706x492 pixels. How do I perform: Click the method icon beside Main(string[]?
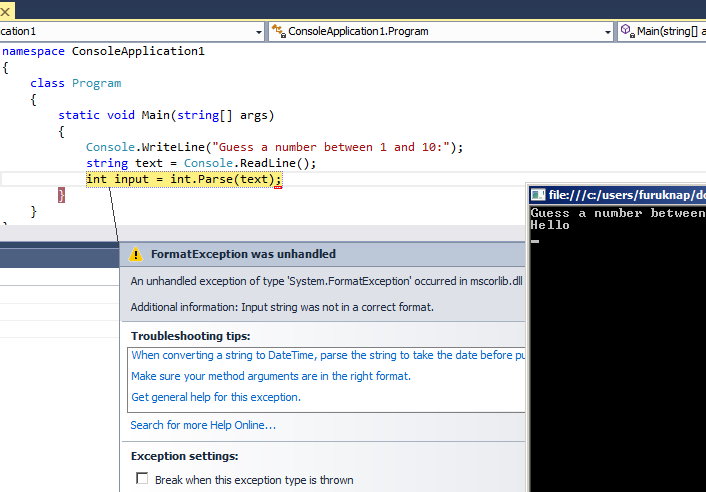pos(628,31)
